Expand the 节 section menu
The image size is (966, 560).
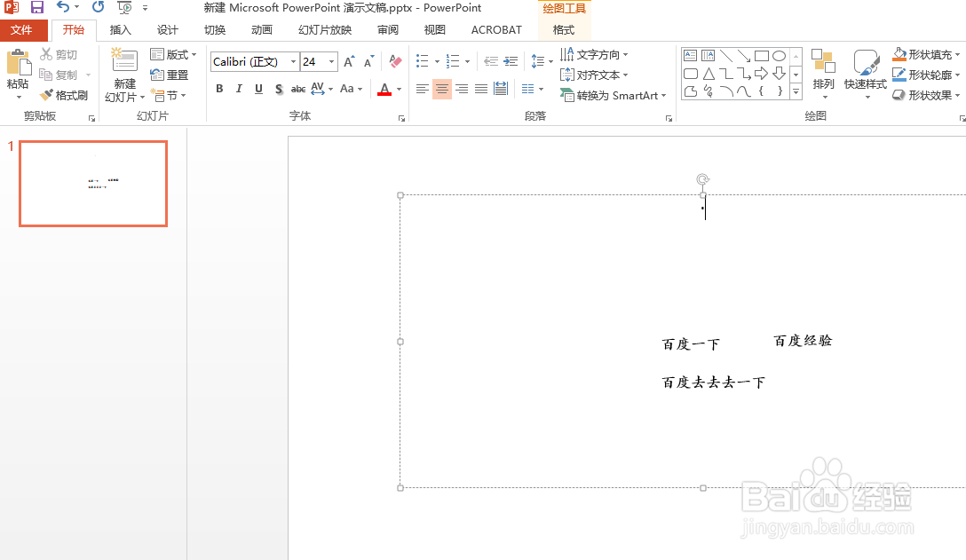pos(170,96)
